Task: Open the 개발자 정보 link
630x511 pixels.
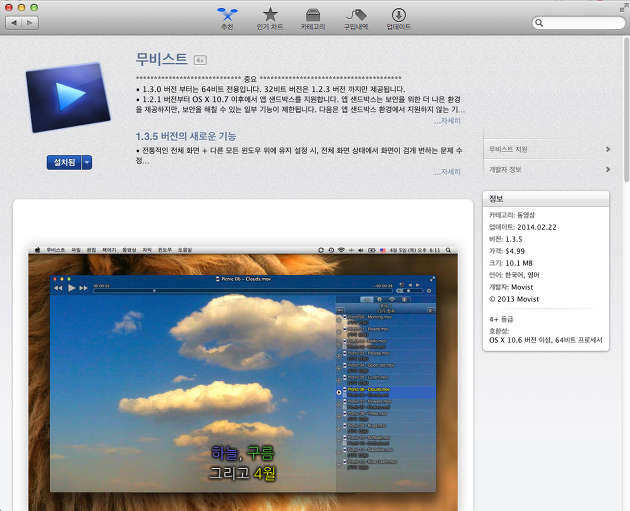Action: coord(505,170)
